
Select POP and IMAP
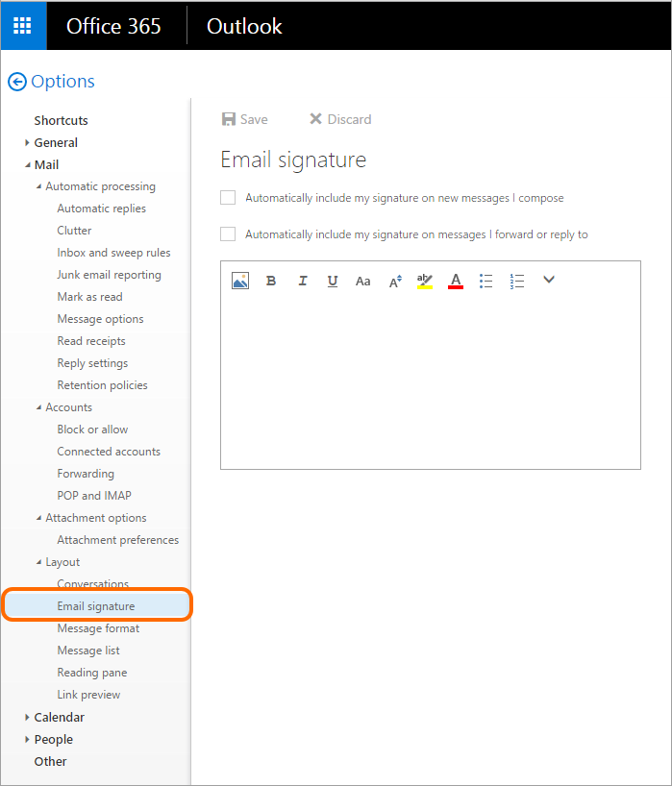[94, 496]
